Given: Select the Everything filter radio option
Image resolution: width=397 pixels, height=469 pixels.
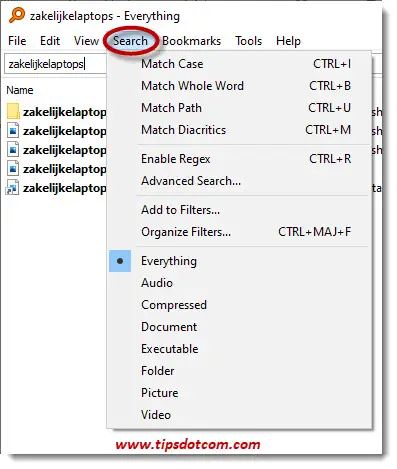Looking at the screenshot, I should tap(239, 261).
